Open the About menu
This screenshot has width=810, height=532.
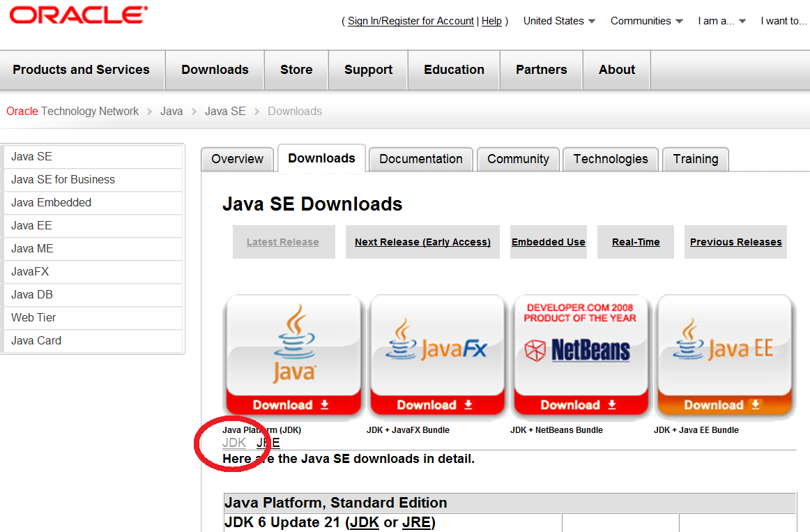617,70
